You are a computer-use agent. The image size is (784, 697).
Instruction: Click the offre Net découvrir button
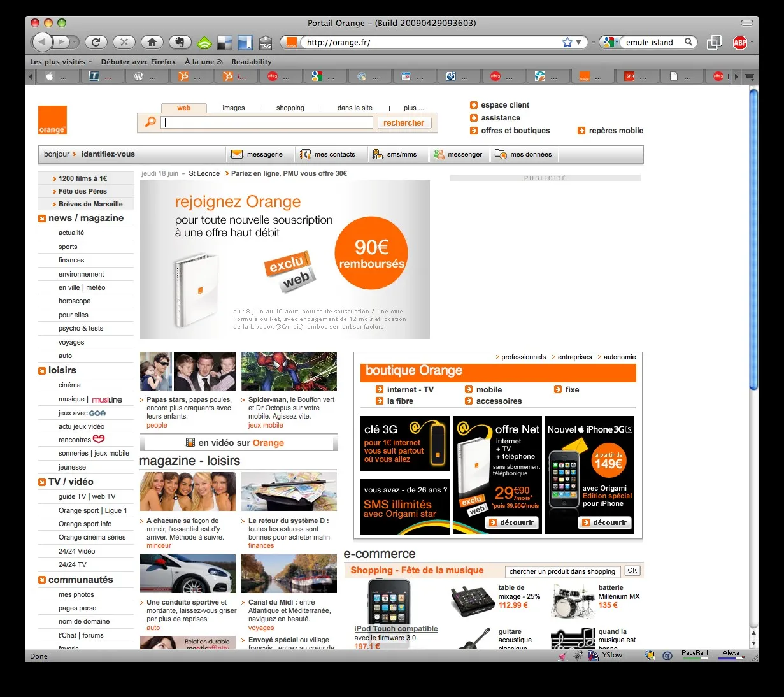point(512,522)
